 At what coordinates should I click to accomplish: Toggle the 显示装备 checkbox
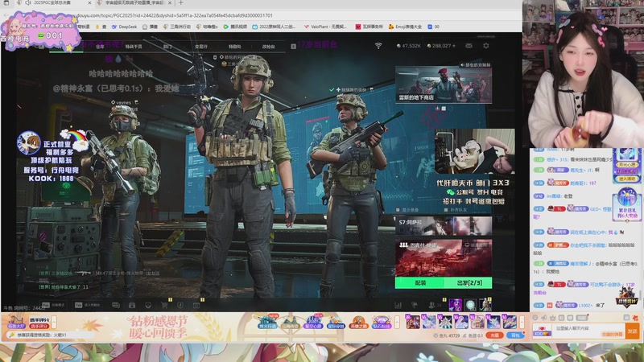tap(398, 210)
